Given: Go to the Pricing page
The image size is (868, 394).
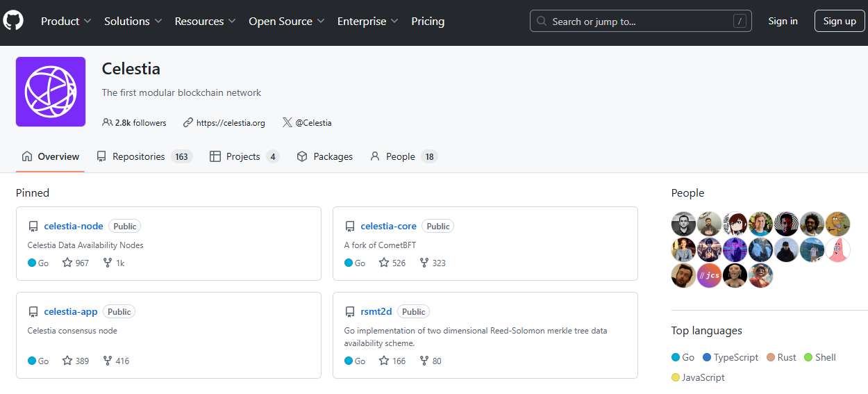Looking at the screenshot, I should point(428,22).
